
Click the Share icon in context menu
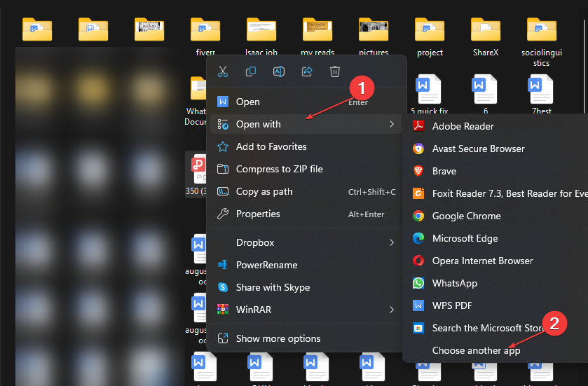click(x=307, y=71)
